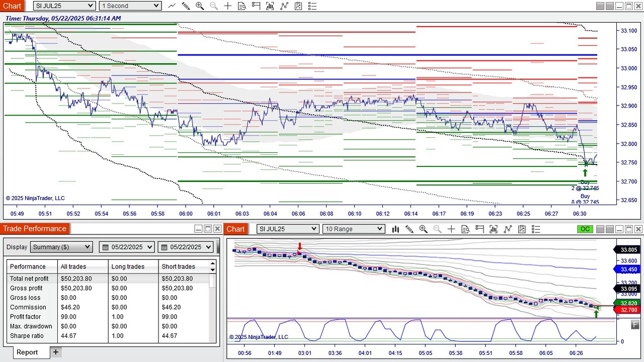Open Chart Trader in the 10 Range chart

point(479,229)
